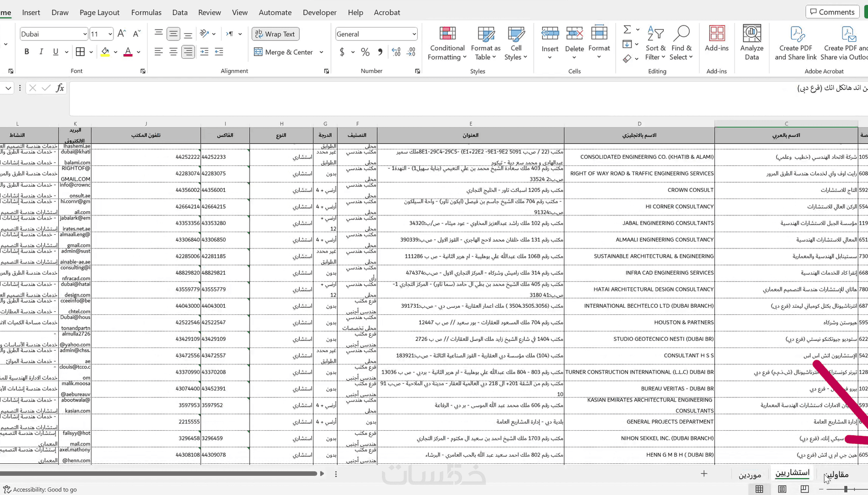Toggle align text left
This screenshot has width=868, height=495.
point(159,52)
